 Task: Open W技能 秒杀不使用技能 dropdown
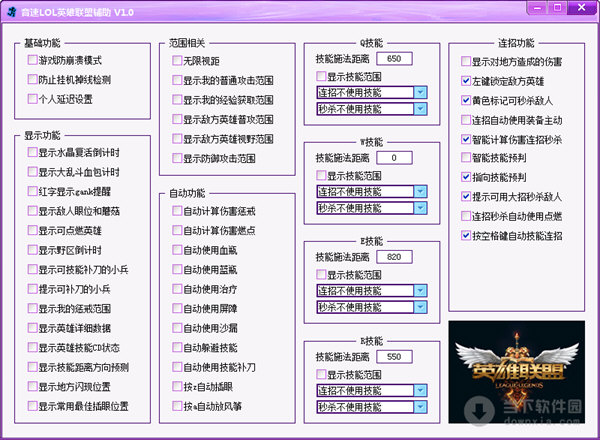pyautogui.click(x=420, y=208)
